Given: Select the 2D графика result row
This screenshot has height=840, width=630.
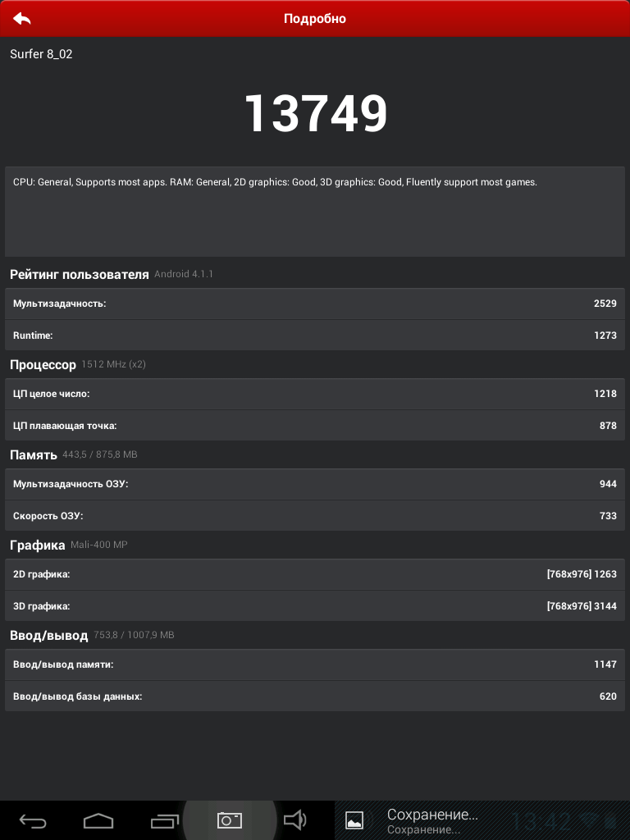Looking at the screenshot, I should pyautogui.click(x=315, y=574).
